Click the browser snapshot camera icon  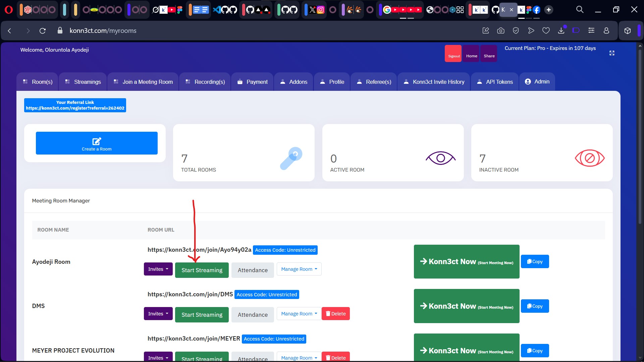click(501, 31)
